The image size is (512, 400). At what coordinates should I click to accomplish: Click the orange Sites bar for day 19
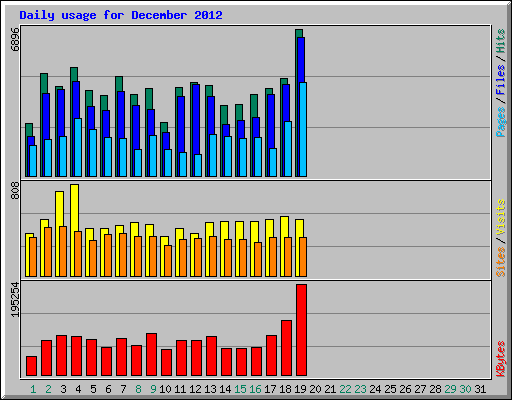[303, 257]
